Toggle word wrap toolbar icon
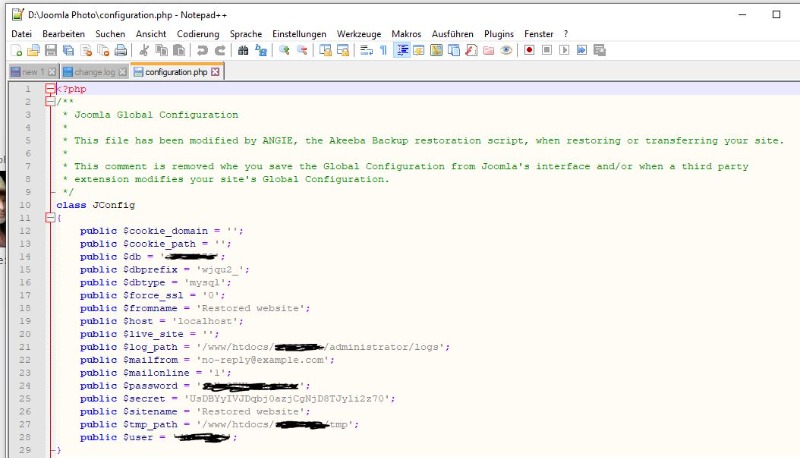The width and height of the screenshot is (800, 458). [x=366, y=50]
